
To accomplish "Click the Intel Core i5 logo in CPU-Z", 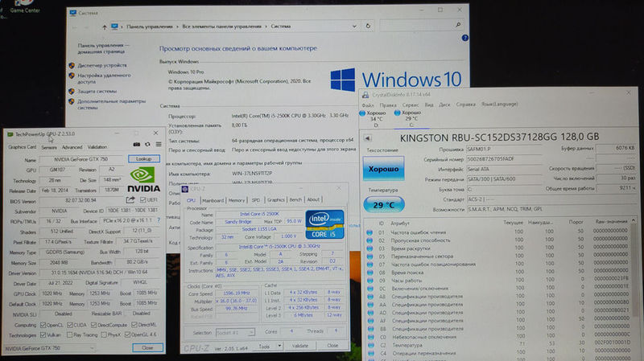I will click(324, 224).
